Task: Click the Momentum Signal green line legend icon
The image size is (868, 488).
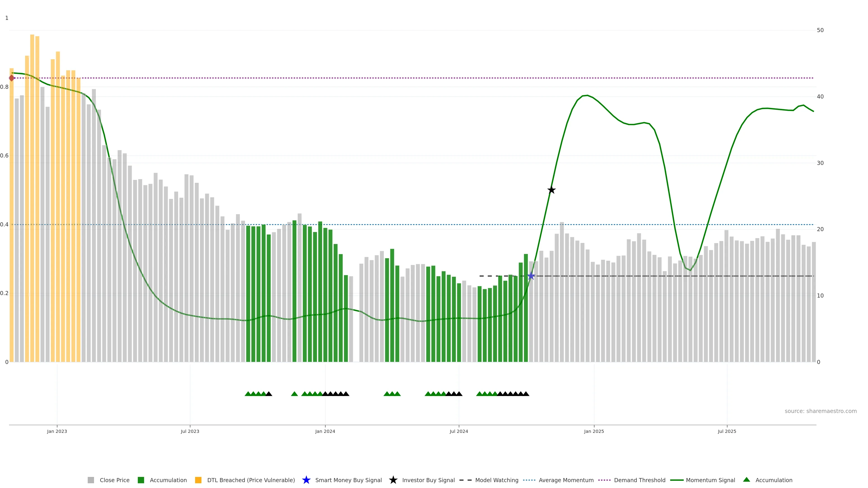Action: (x=677, y=480)
